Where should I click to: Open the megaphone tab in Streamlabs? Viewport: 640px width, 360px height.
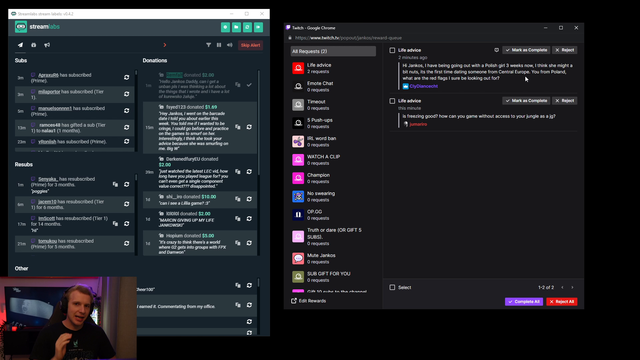pos(47,45)
